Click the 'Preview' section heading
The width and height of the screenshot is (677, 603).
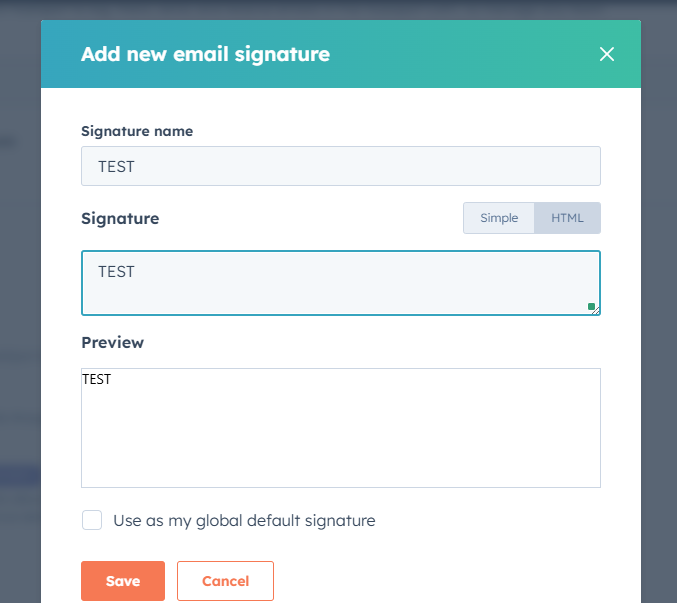point(112,342)
